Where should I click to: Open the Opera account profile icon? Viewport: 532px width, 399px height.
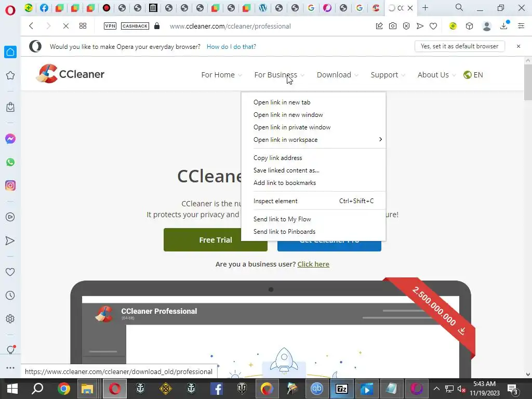pyautogui.click(x=487, y=26)
